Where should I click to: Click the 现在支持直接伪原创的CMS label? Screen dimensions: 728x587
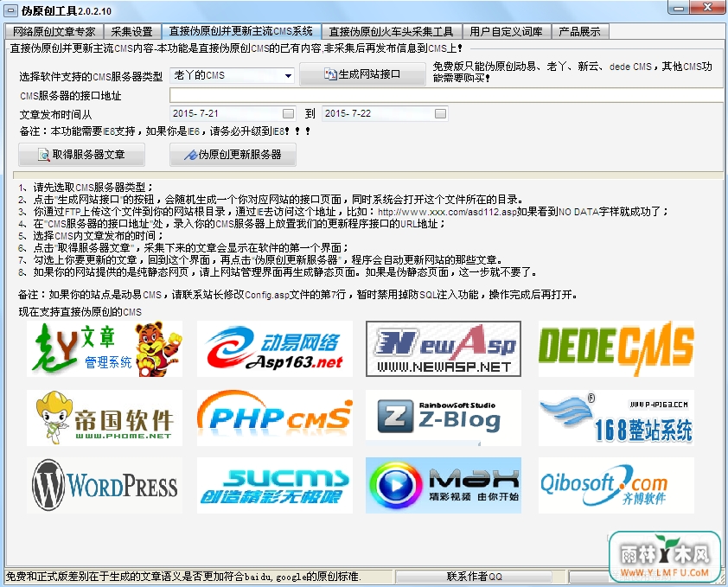point(80,312)
